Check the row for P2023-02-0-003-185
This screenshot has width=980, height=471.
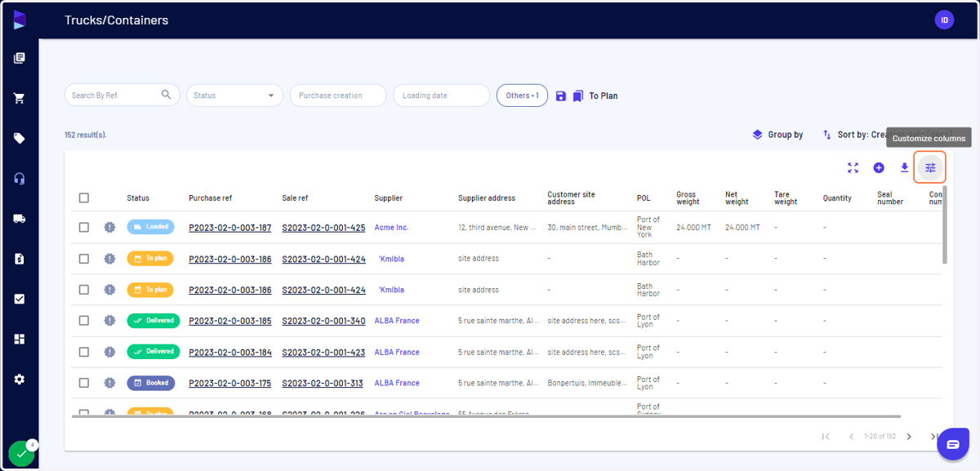click(x=83, y=321)
